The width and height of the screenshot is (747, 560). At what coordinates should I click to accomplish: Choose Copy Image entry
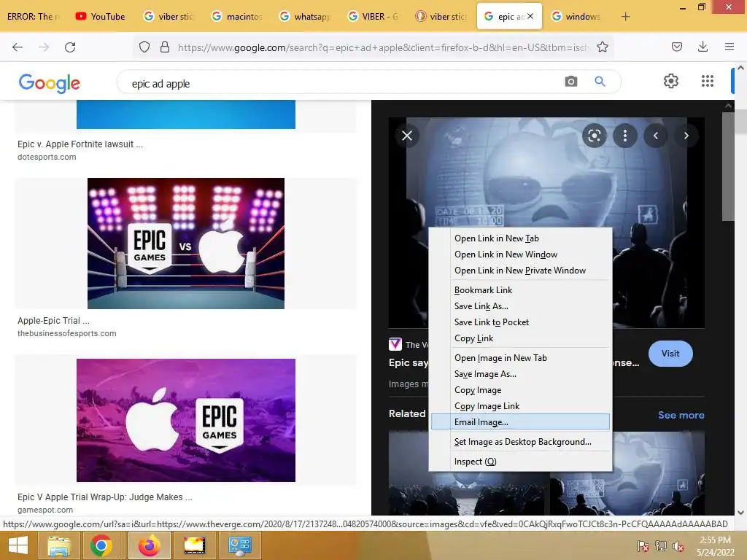[x=520, y=390]
